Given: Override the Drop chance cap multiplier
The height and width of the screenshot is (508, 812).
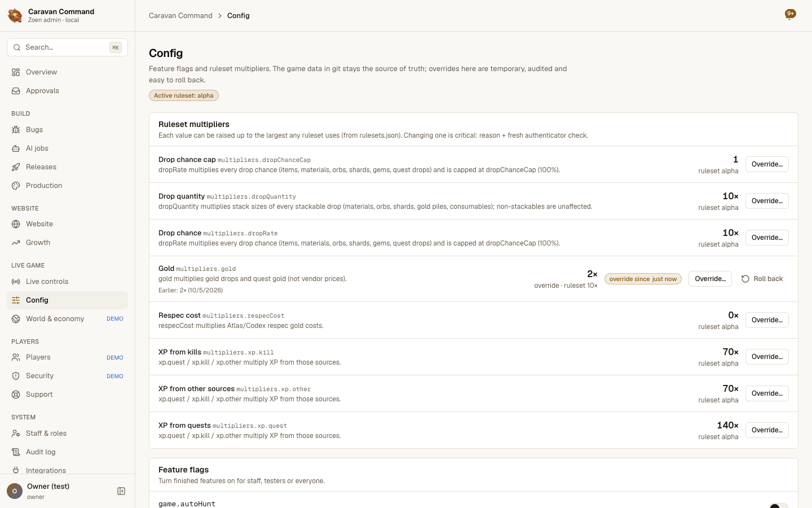Looking at the screenshot, I should [x=767, y=164].
